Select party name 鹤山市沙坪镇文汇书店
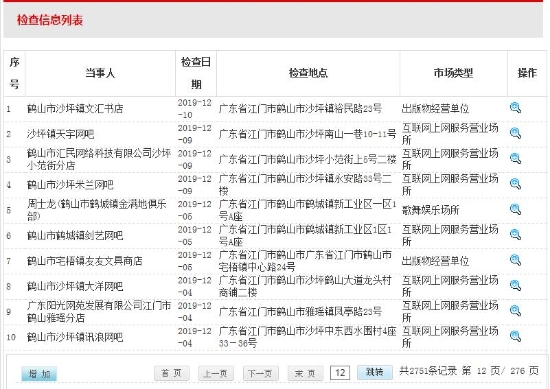Screen dimensions: 550x389 point(75,108)
